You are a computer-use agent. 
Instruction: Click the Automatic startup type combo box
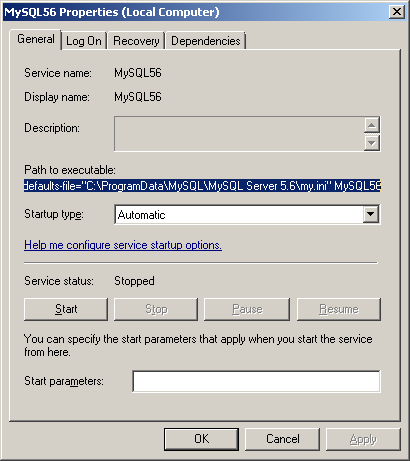point(247,214)
